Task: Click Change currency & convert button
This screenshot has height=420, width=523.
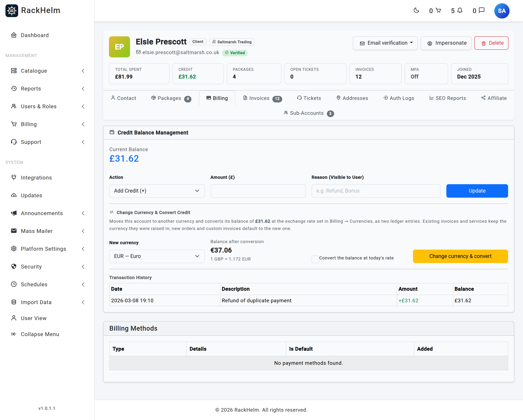Action: [x=460, y=256]
